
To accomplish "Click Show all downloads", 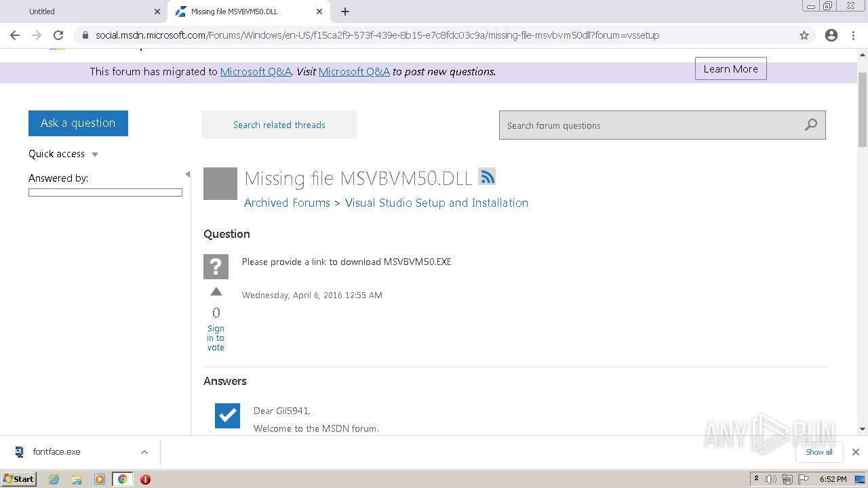I will tap(818, 452).
